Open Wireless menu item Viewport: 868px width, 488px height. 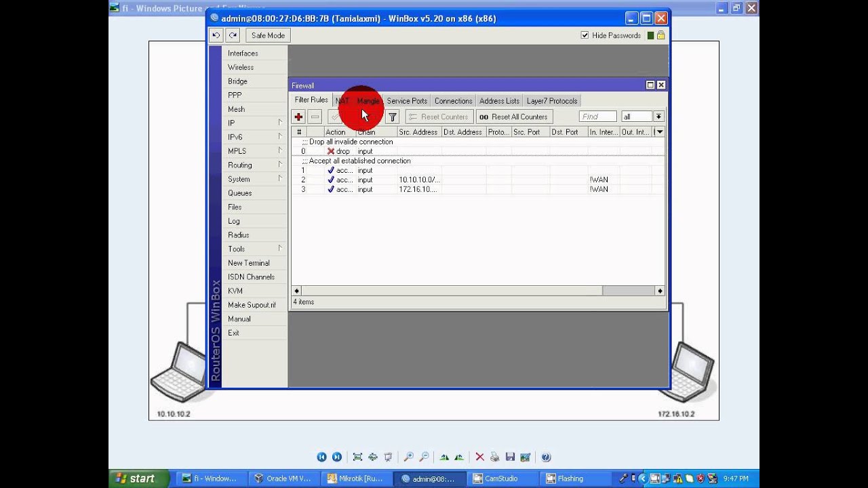pyautogui.click(x=254, y=67)
